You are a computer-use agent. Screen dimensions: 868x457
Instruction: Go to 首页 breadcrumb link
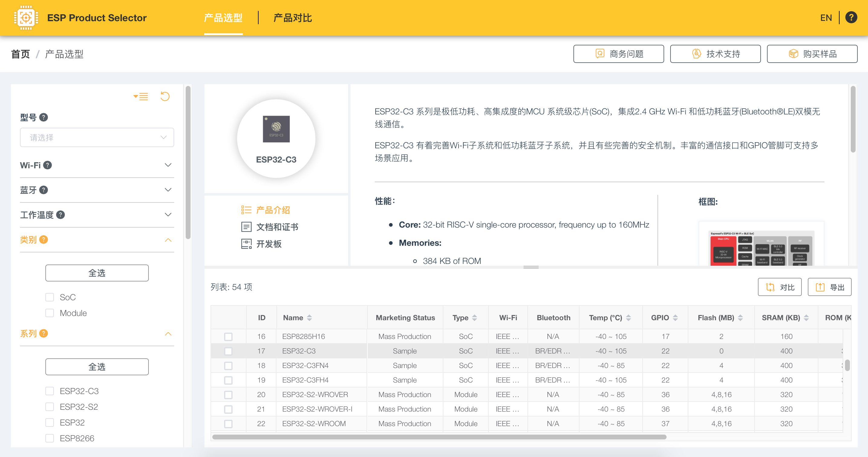[21, 54]
